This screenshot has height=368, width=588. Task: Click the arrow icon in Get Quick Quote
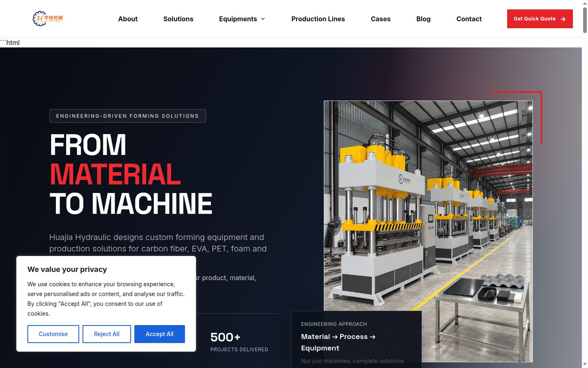[563, 19]
